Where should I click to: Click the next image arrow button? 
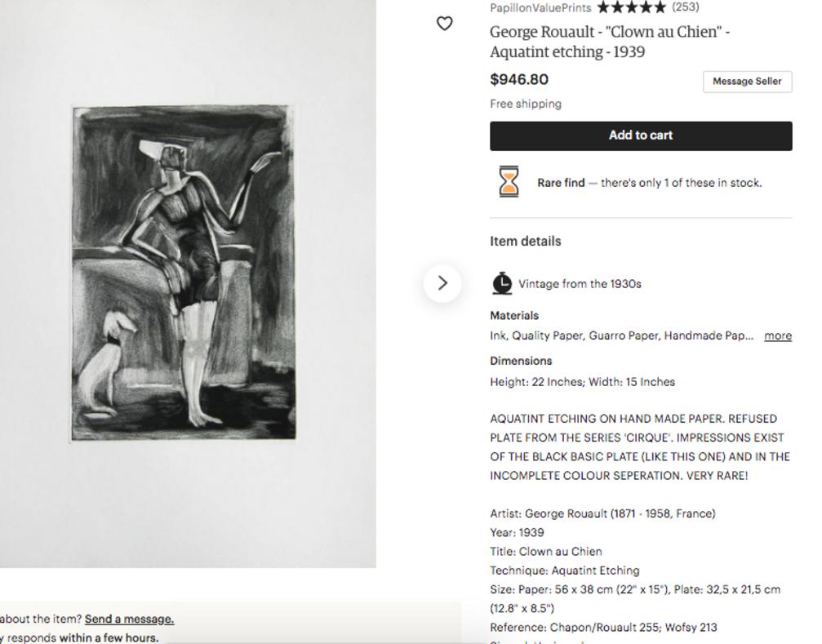tap(442, 283)
